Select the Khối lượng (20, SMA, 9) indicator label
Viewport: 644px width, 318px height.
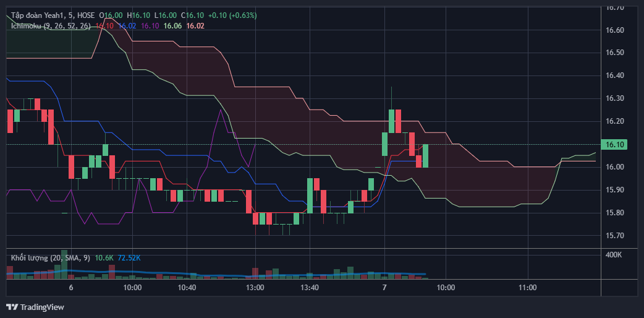click(x=51, y=258)
